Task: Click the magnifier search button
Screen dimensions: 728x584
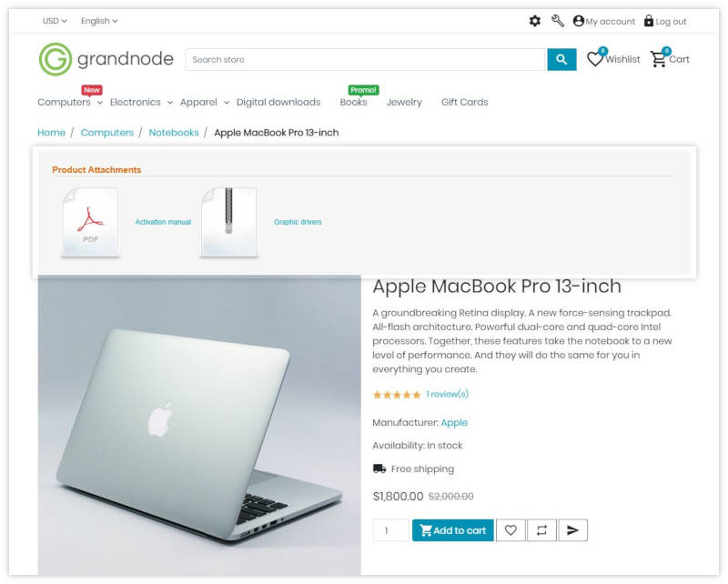Action: [x=561, y=59]
